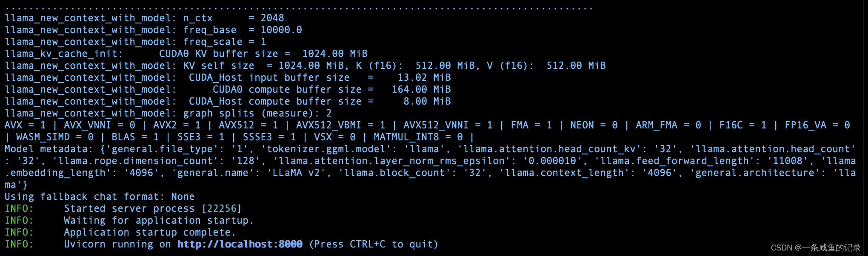
Task: Click the 'graph splits (measure): 2' text
Action: (x=257, y=113)
